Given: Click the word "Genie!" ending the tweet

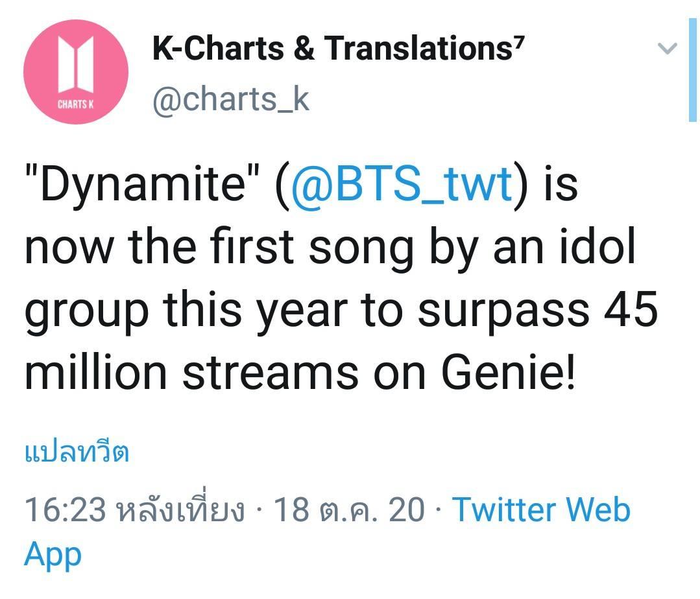Looking at the screenshot, I should 508,374.
